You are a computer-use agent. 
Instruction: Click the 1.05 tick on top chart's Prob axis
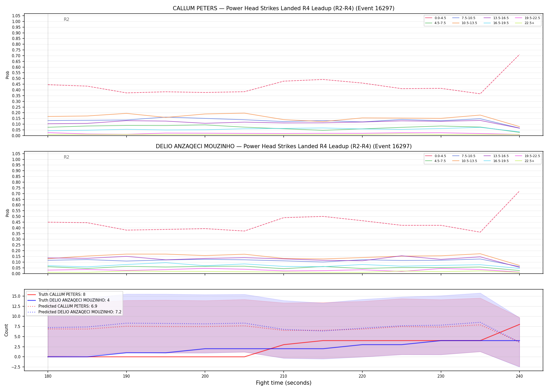click(16, 16)
